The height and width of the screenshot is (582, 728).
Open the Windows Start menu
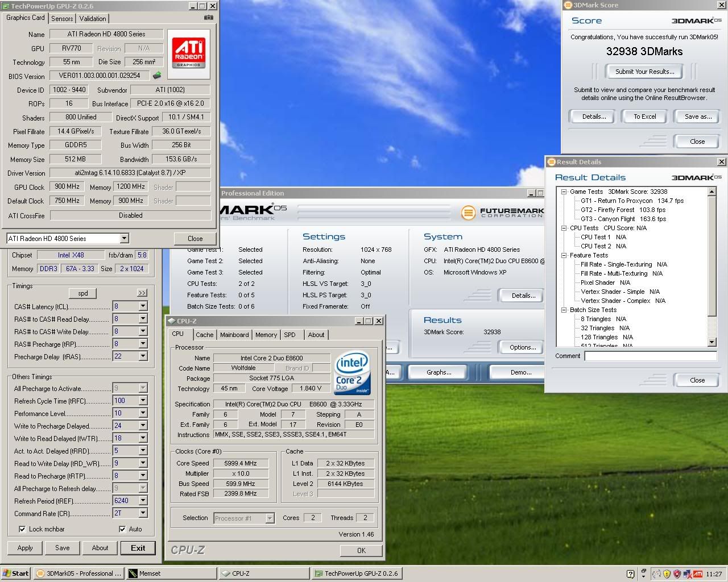point(15,573)
